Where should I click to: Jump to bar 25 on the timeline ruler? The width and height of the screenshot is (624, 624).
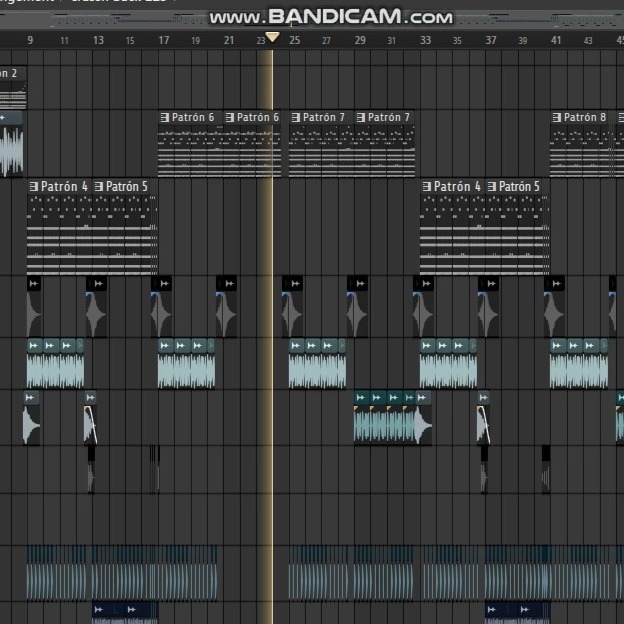click(x=294, y=40)
